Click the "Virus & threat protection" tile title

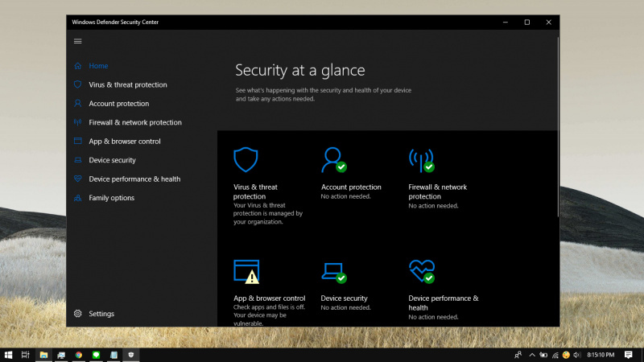coord(255,191)
